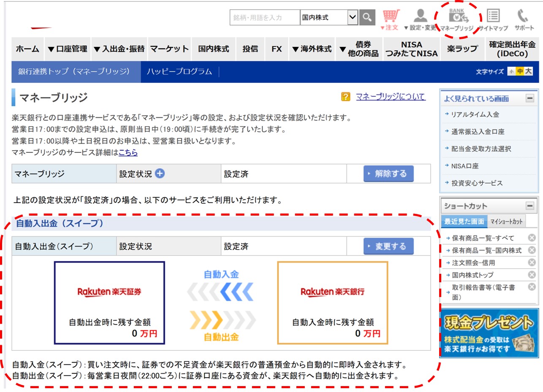Screen dimensions: 543x392
Task: Click the search magnifier button
Action: click(x=367, y=18)
